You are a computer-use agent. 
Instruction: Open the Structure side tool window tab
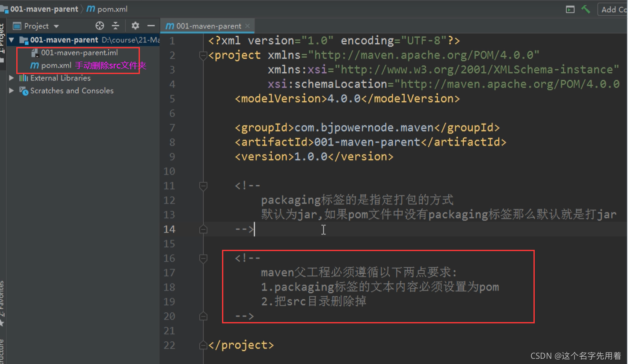pos(3,351)
